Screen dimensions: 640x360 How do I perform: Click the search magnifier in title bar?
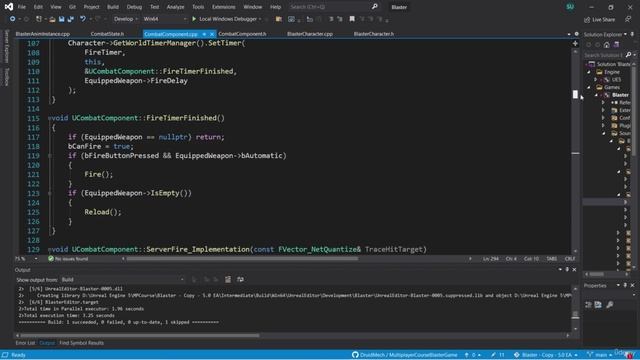375,7
